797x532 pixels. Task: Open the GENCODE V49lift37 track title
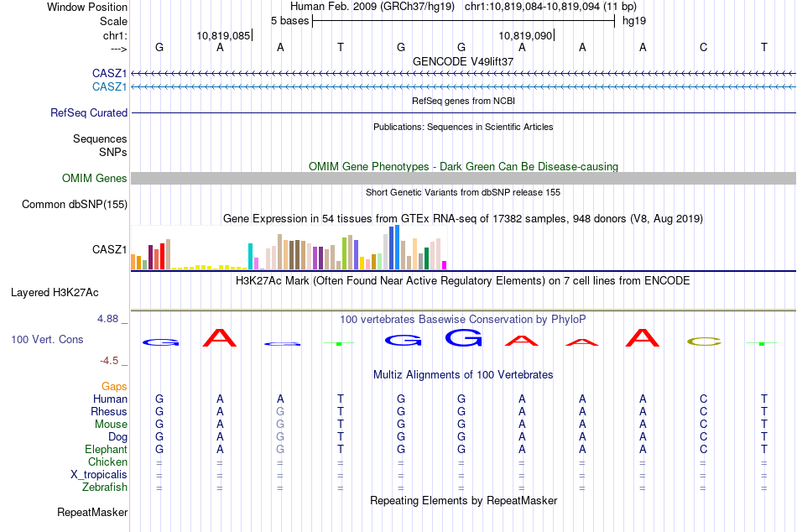(x=463, y=61)
